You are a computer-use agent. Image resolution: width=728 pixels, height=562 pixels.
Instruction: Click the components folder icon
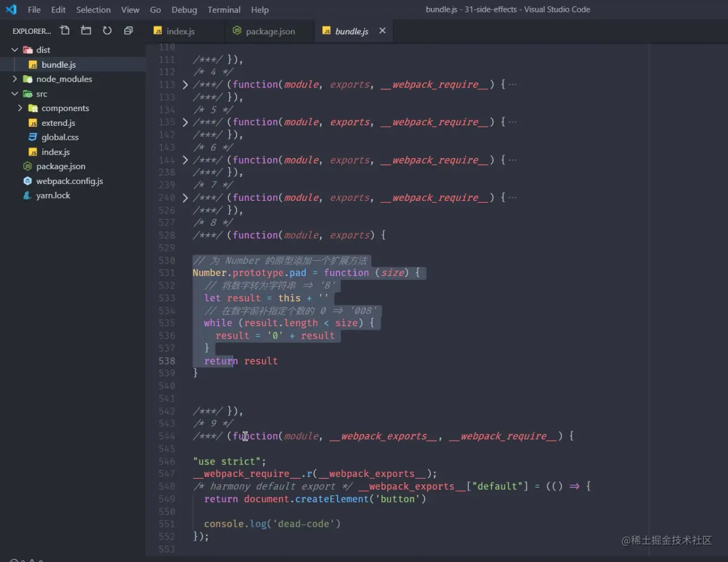point(33,108)
